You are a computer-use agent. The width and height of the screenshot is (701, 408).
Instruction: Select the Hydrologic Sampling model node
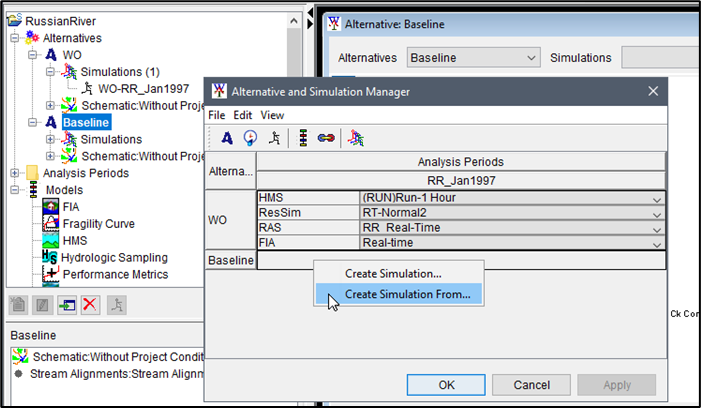(x=114, y=258)
